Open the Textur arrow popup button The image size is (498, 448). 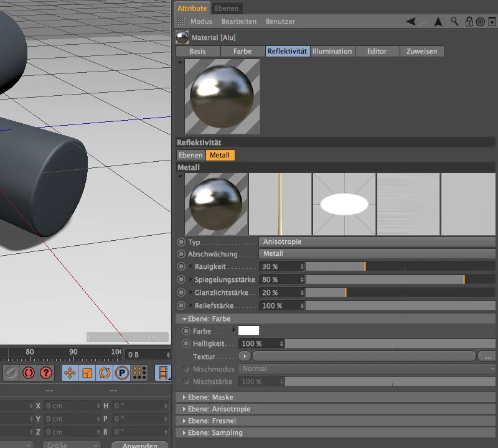click(245, 357)
